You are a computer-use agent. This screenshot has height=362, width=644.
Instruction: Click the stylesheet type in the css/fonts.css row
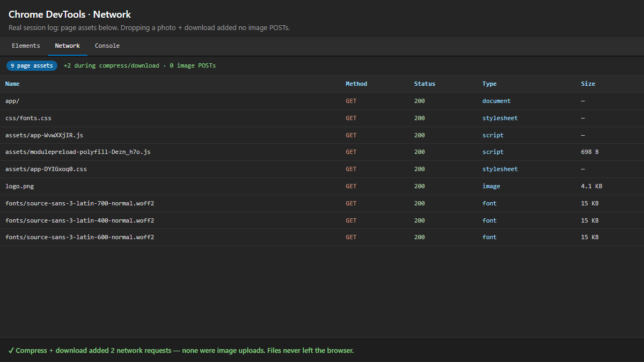point(500,118)
